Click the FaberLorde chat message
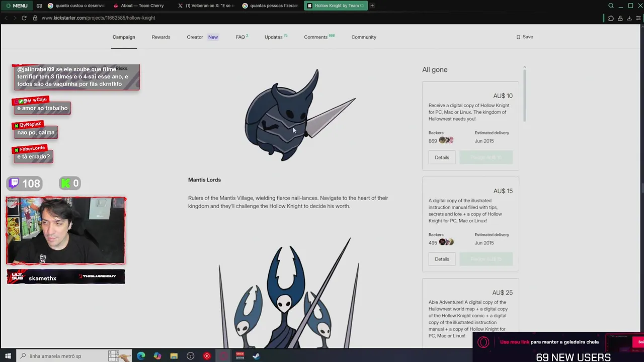The height and width of the screenshot is (362, 644). (33, 156)
